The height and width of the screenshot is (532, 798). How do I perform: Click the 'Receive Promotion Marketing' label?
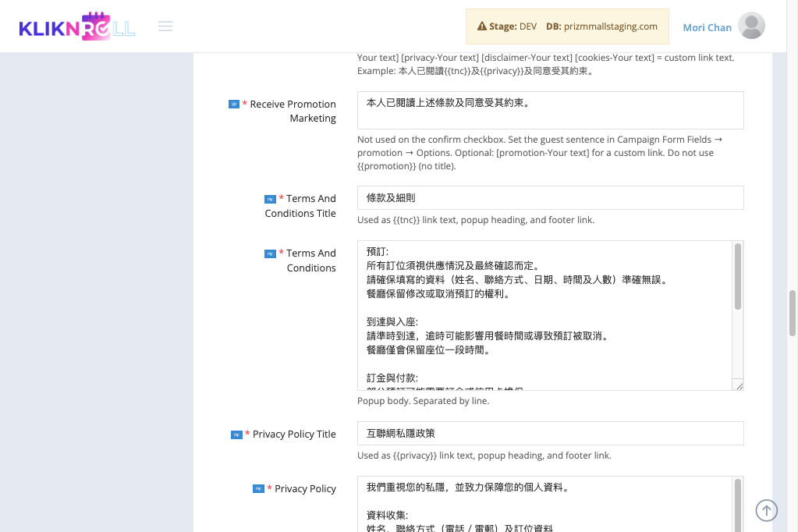click(x=293, y=111)
